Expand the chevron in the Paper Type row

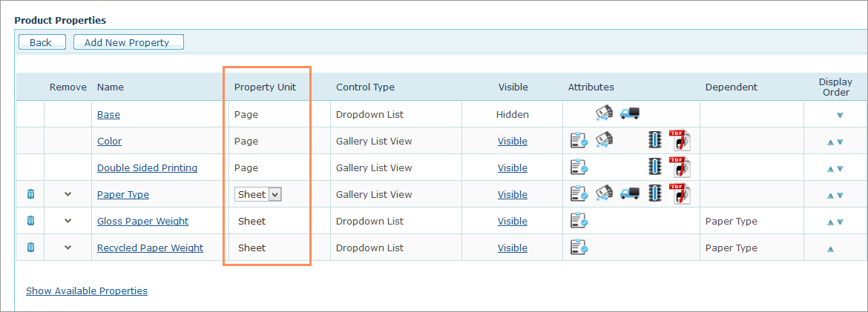pos(68,194)
